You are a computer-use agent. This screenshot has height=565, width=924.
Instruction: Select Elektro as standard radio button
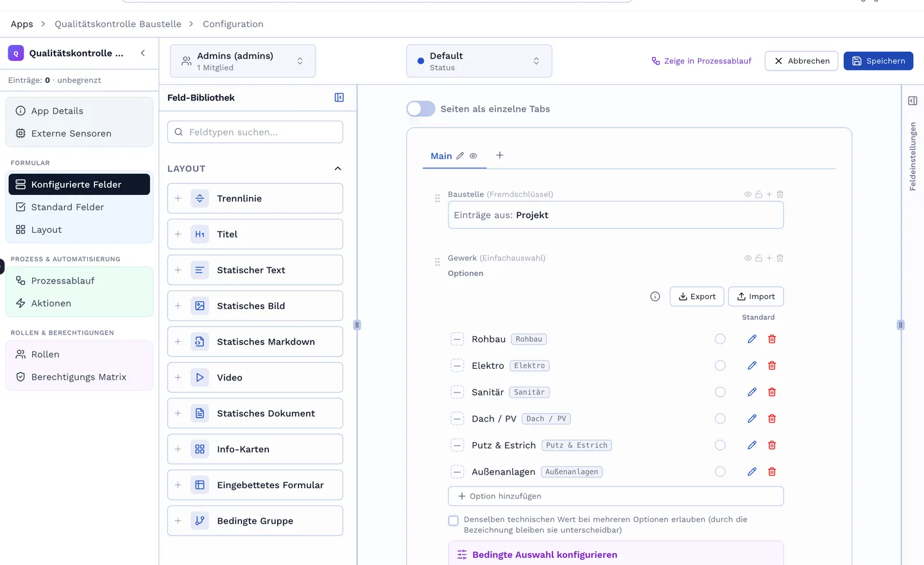pos(720,366)
